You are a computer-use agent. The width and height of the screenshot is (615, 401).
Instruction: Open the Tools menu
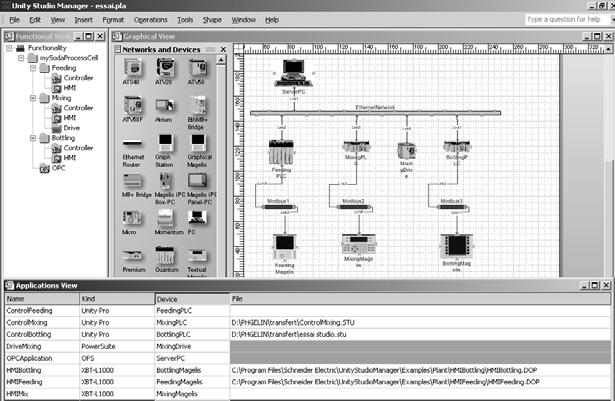(185, 20)
